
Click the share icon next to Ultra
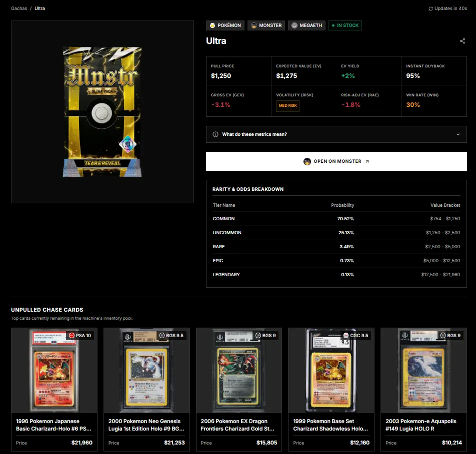462,41
